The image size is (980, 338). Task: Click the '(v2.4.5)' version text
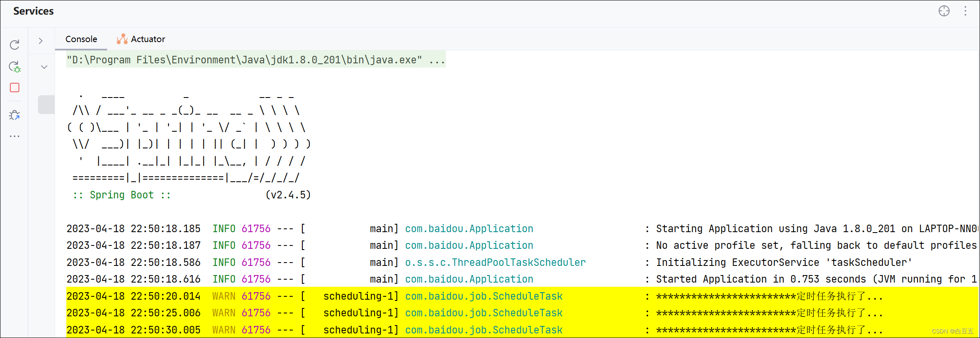click(288, 195)
